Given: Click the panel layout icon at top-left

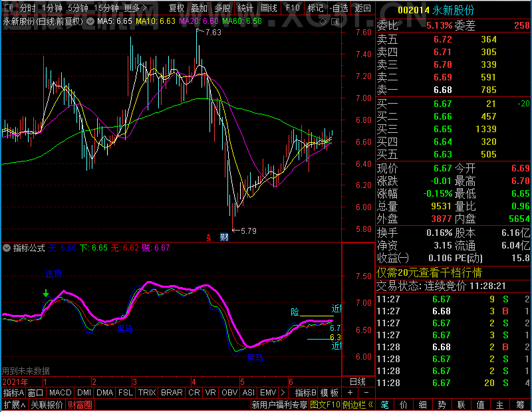Looking at the screenshot, I should [9, 7].
